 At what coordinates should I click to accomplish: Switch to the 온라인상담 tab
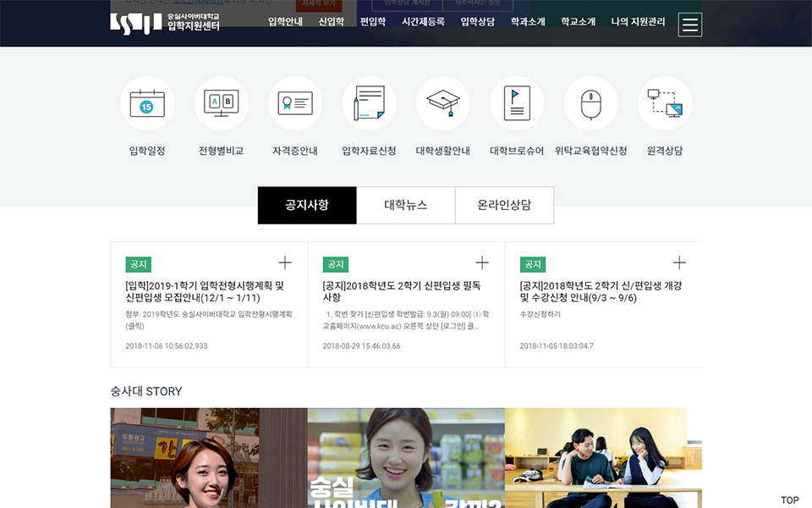click(504, 205)
